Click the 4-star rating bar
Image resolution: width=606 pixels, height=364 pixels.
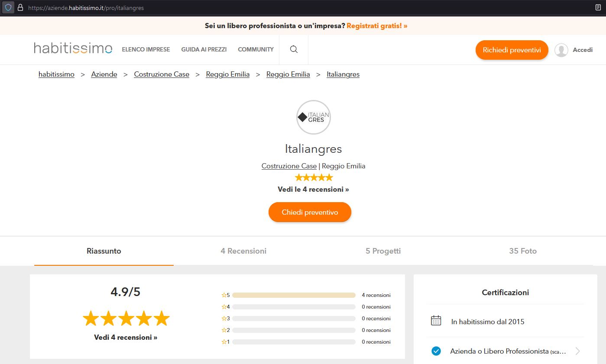click(294, 307)
